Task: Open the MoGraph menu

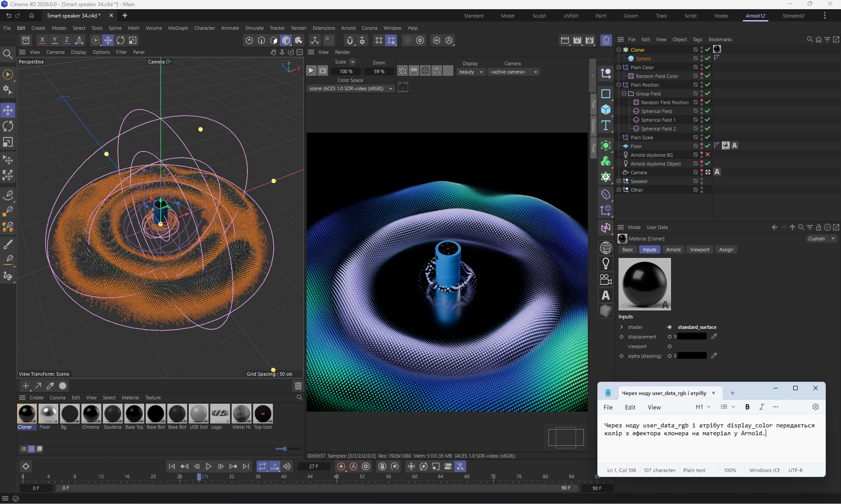Action: click(x=178, y=28)
